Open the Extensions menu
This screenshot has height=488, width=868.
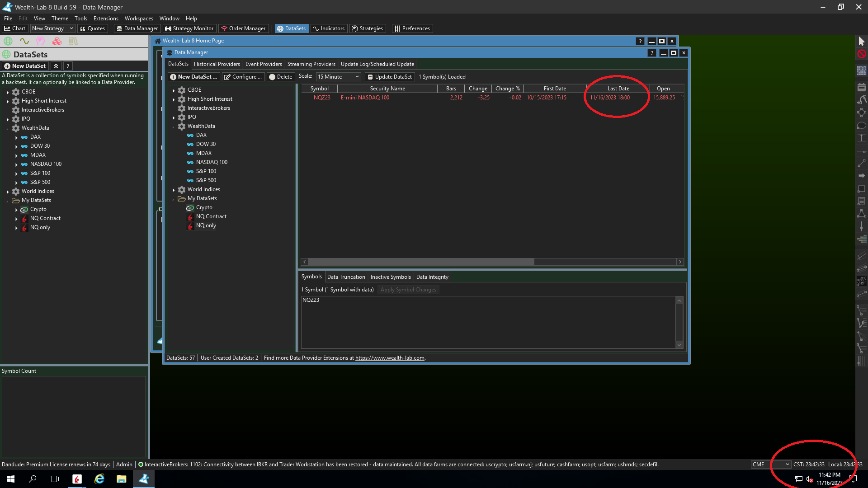[106, 19]
